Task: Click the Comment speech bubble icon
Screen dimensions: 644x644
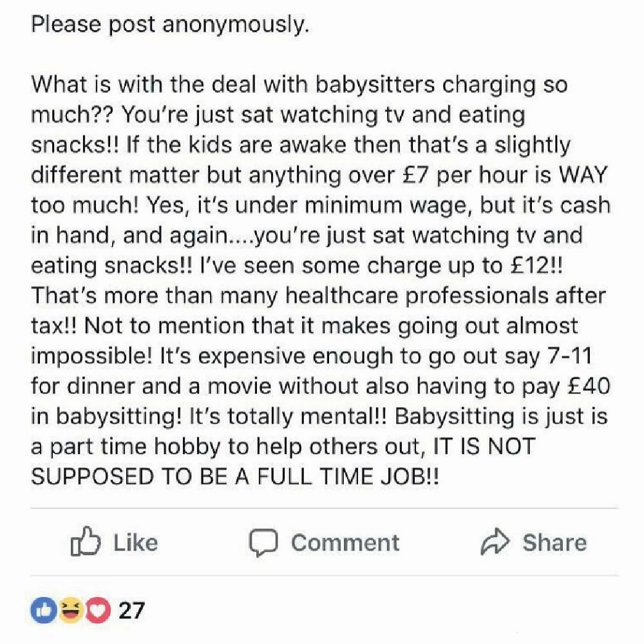Action: point(261,542)
